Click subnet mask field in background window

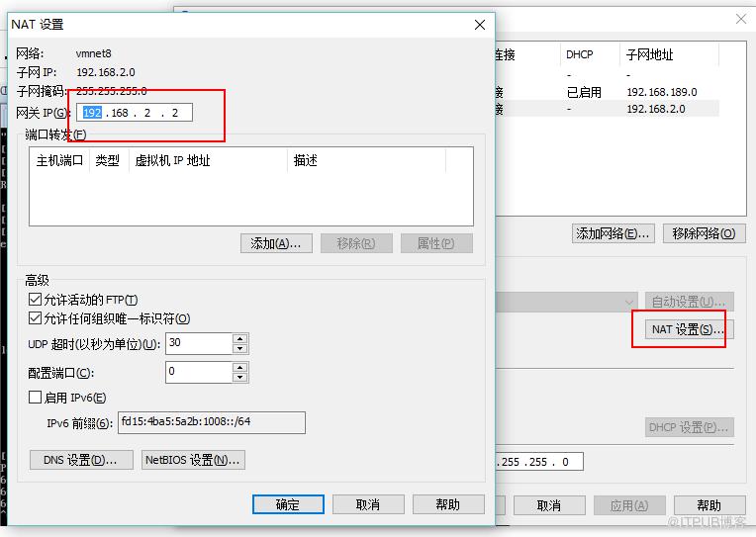point(539,462)
